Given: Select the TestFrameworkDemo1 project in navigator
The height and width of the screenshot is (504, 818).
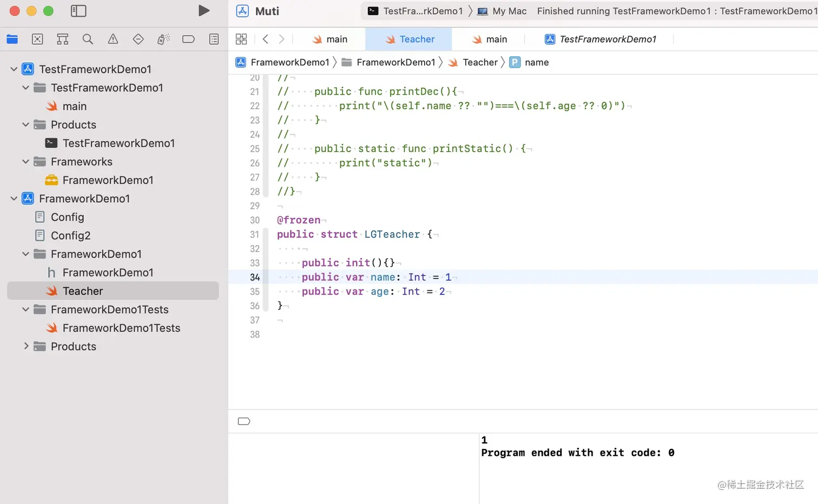Looking at the screenshot, I should (95, 69).
